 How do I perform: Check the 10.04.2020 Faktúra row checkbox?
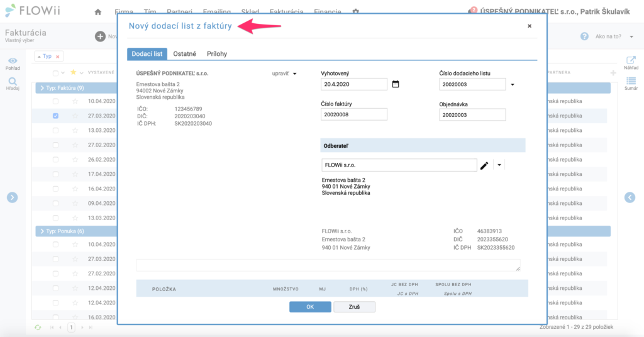pyautogui.click(x=55, y=101)
